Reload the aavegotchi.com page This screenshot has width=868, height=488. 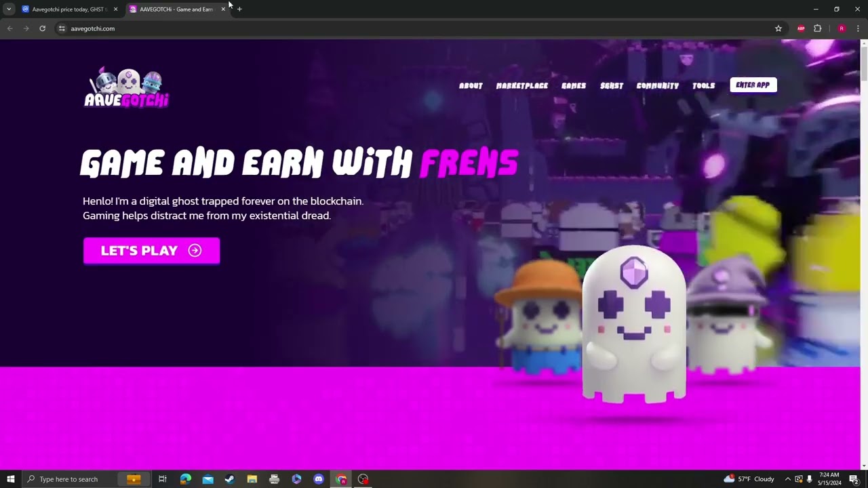click(42, 28)
